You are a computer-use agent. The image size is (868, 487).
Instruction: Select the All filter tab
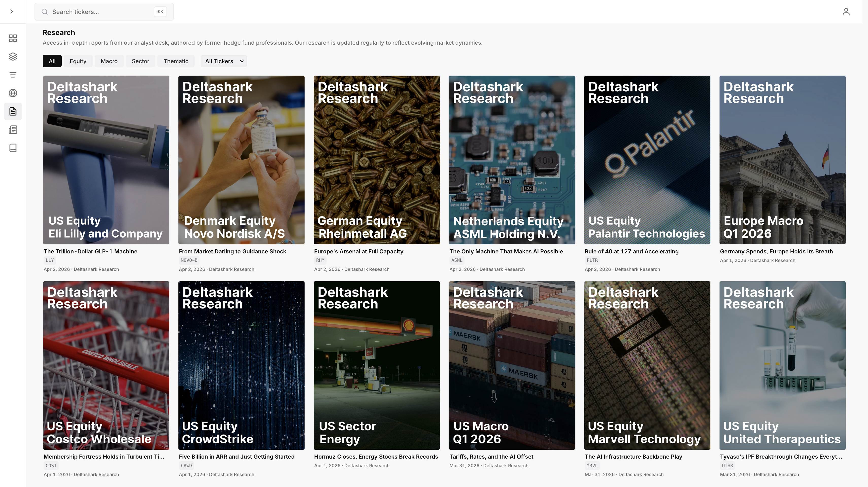52,61
